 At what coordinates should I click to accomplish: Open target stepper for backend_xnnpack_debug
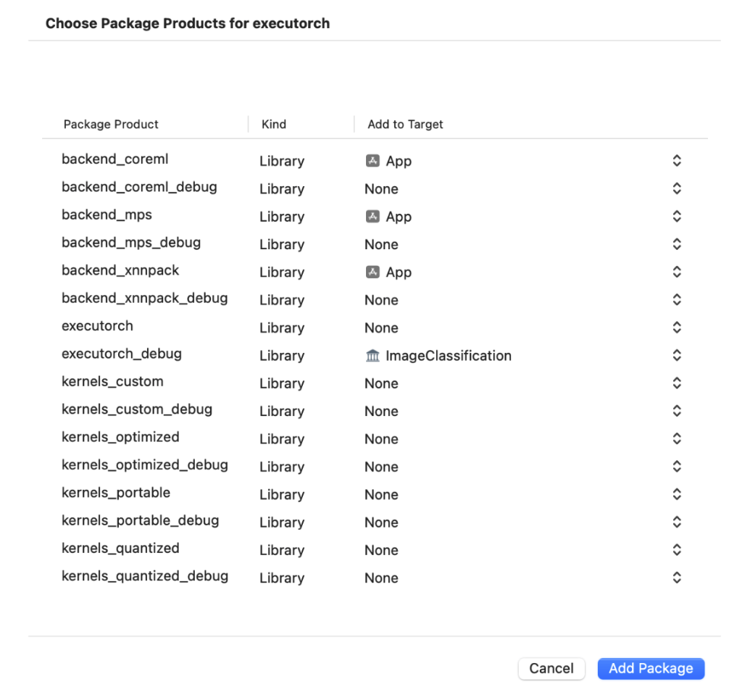click(x=676, y=300)
